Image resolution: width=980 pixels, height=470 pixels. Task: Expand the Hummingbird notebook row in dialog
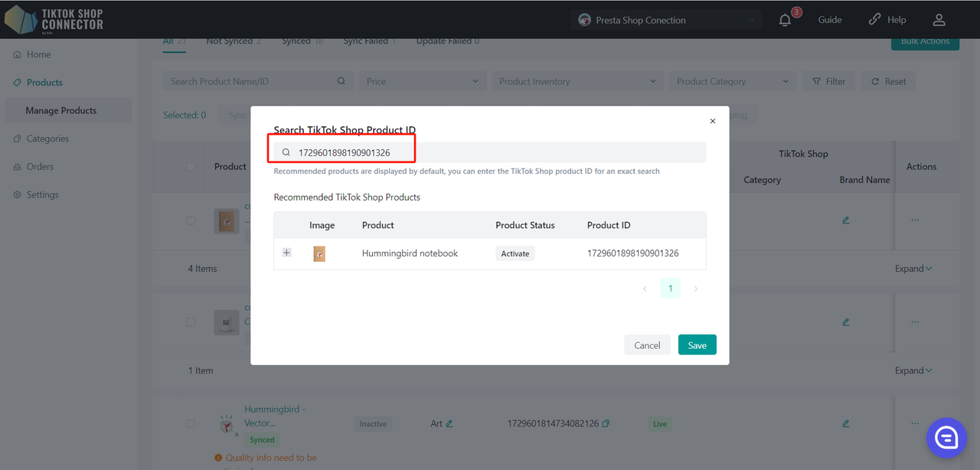click(287, 253)
